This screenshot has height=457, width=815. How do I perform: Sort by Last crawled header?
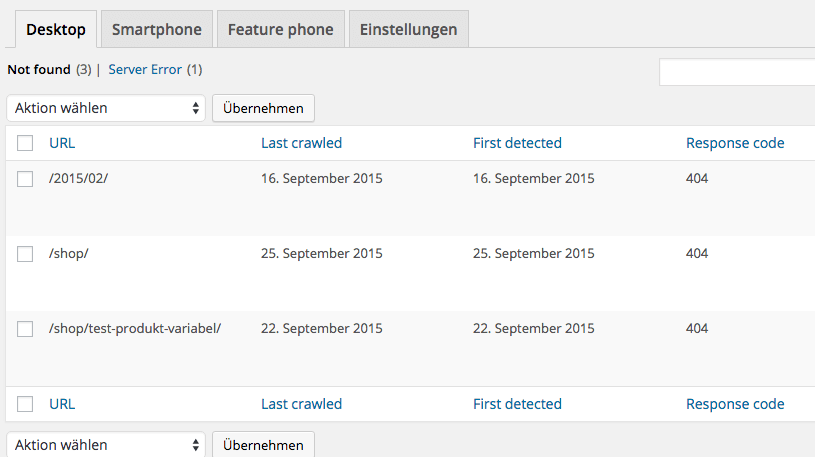point(301,143)
